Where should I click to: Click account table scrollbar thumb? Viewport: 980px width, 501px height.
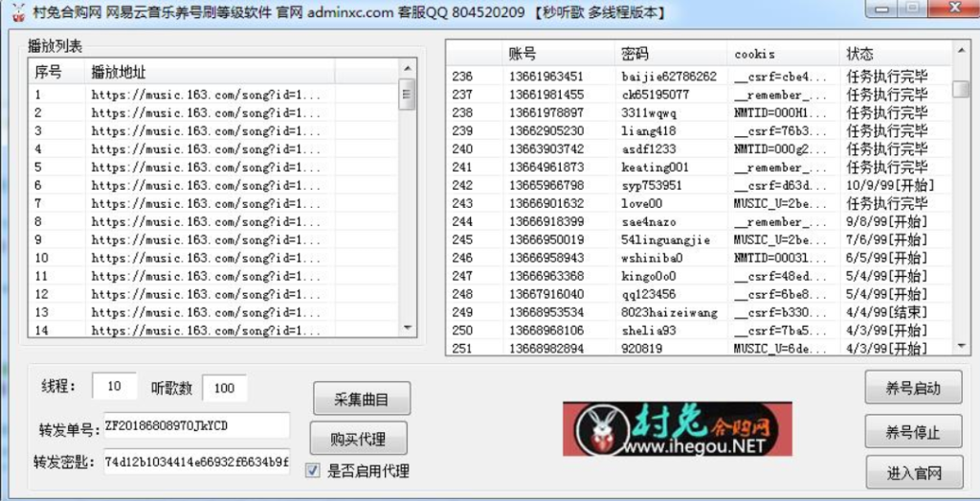960,89
